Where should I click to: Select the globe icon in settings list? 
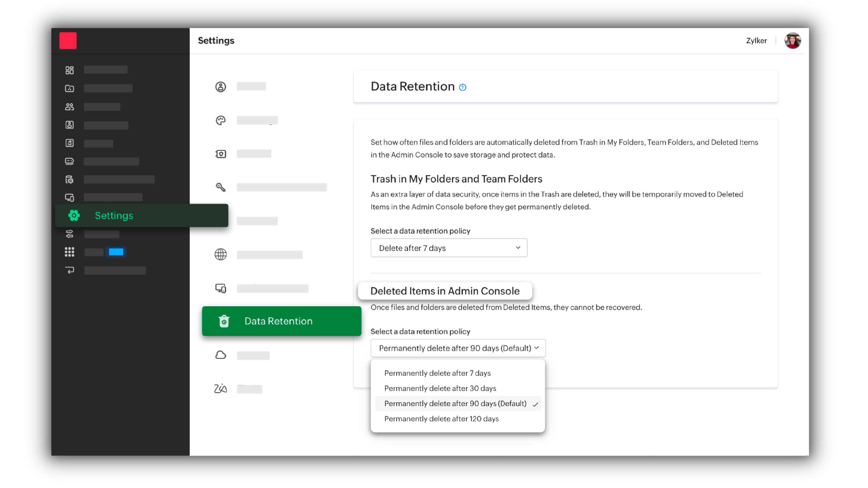pyautogui.click(x=221, y=255)
